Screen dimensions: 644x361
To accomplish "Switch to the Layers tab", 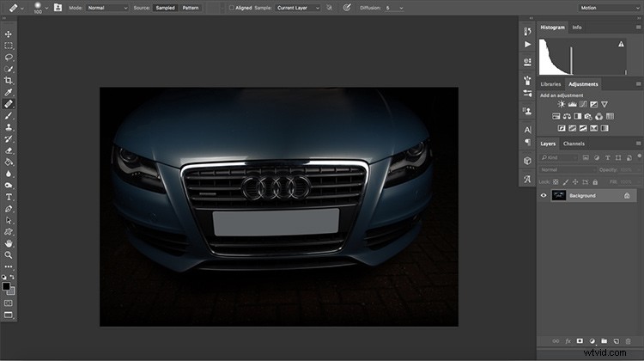I will [548, 144].
